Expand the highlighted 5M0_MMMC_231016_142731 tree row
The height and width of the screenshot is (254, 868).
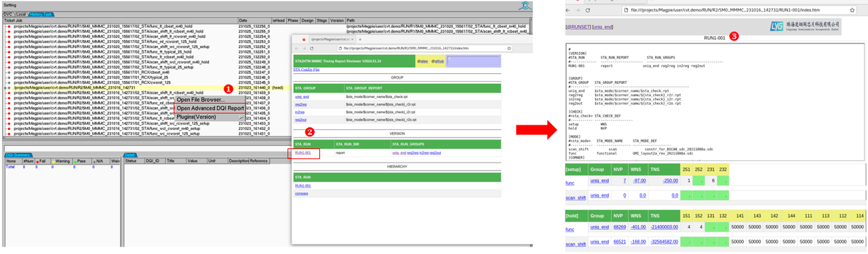tap(5, 88)
